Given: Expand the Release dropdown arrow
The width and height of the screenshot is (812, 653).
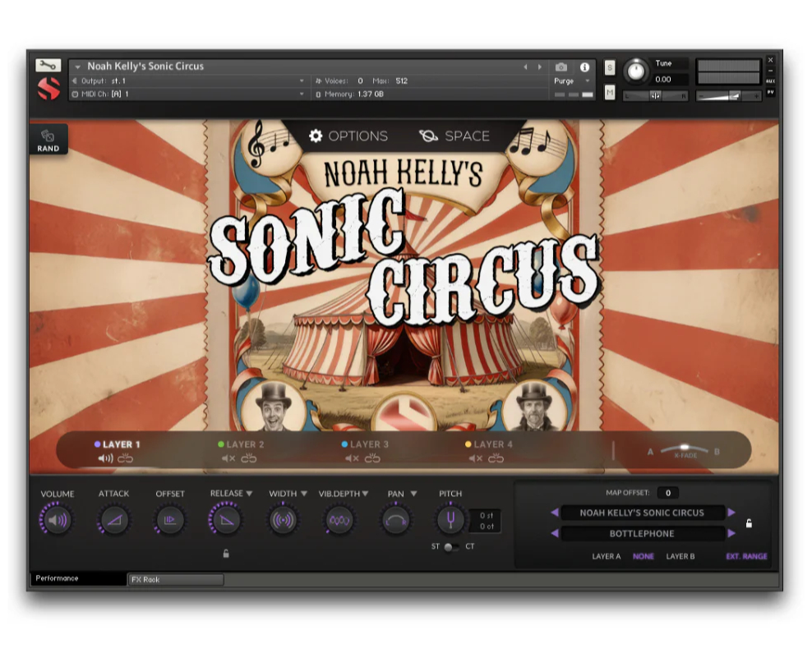Looking at the screenshot, I should coord(249,494).
